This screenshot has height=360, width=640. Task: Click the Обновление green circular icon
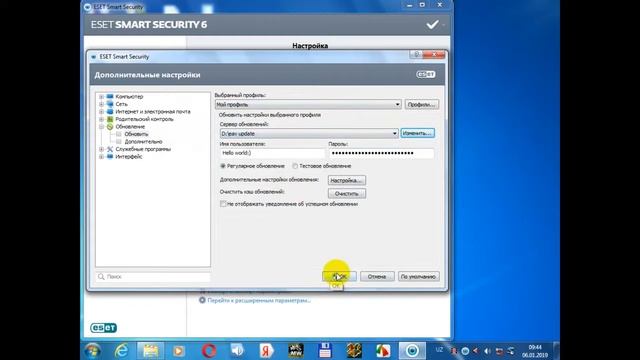coord(110,127)
